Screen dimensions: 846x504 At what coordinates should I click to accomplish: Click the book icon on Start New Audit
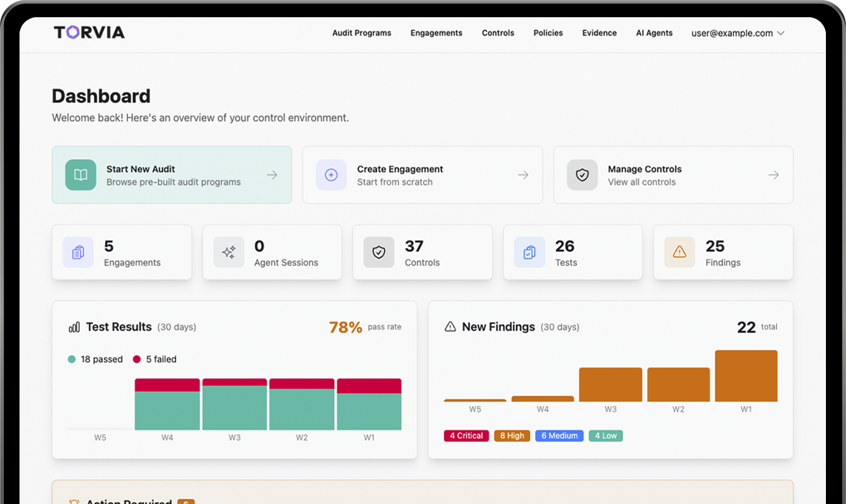pos(80,175)
